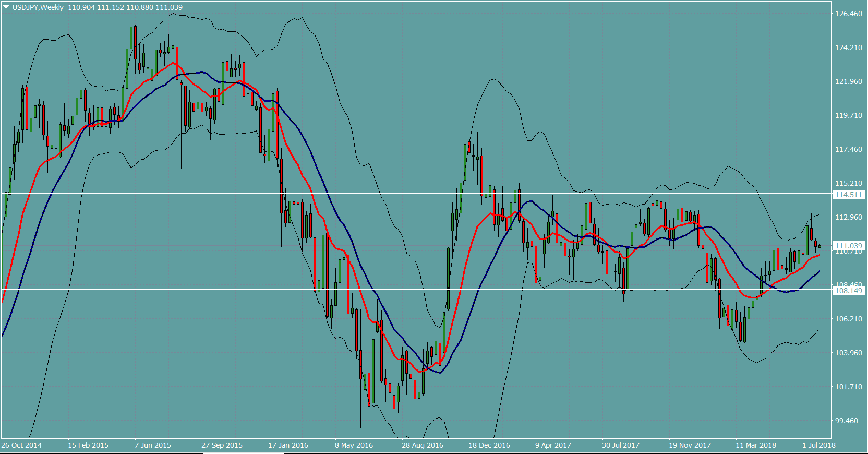Screen dimensions: 868x454
Task: Click the 15 Feb 2015 date label
Action: coord(88,445)
